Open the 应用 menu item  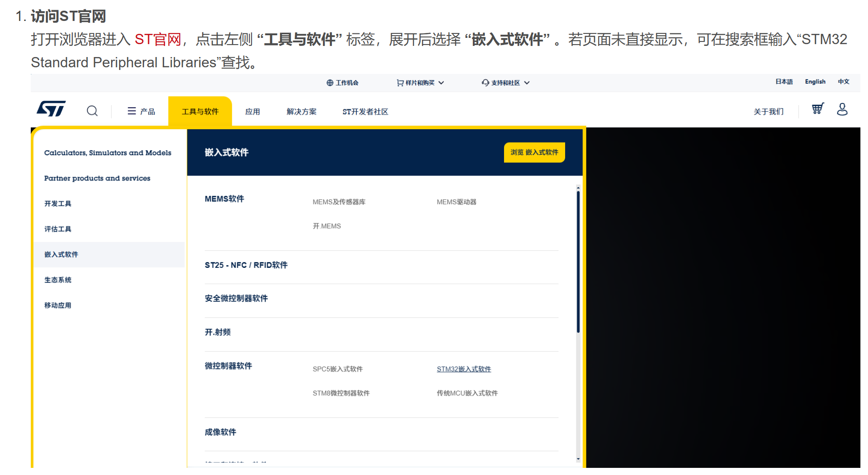(252, 111)
